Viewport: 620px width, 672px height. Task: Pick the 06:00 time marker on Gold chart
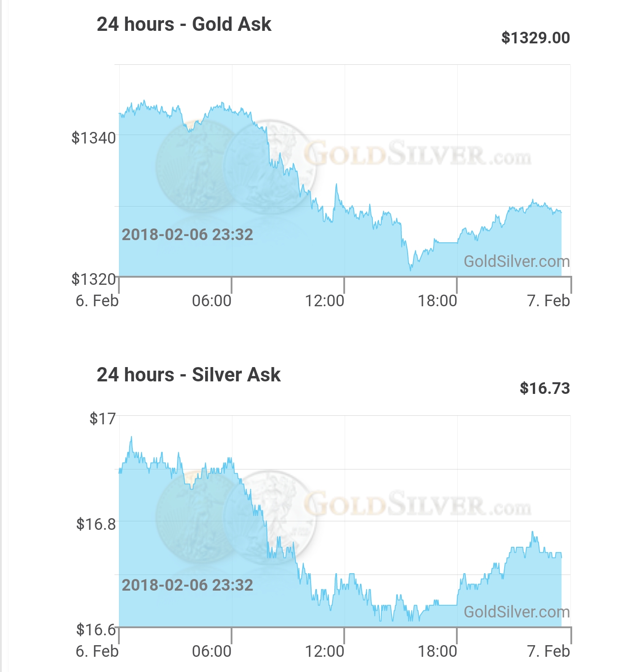[211, 301]
